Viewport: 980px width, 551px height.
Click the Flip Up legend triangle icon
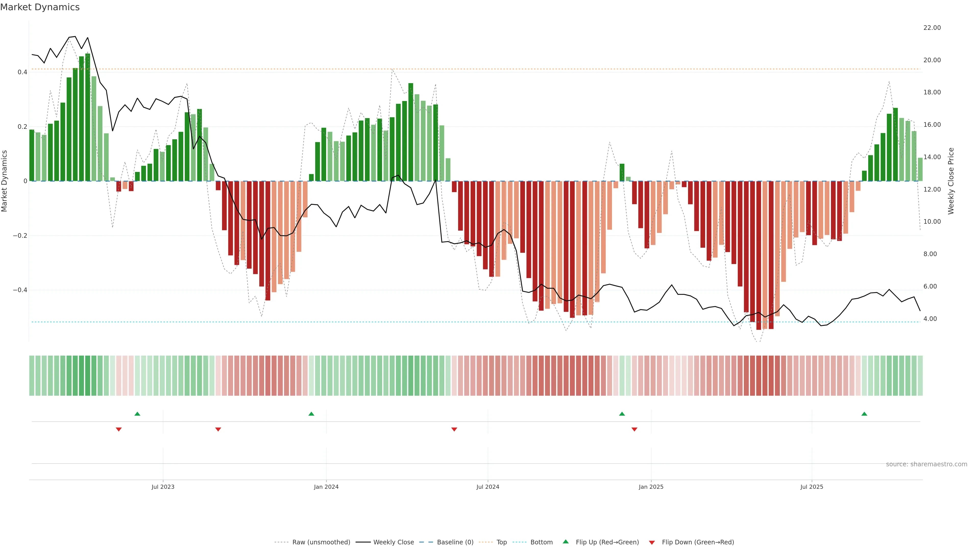coord(565,542)
